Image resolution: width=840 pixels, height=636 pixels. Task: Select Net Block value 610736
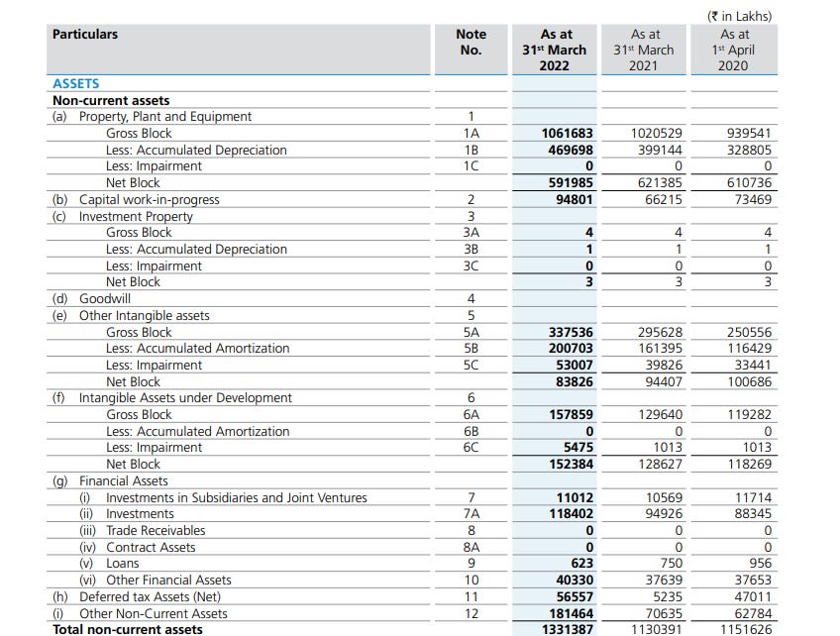(x=749, y=182)
